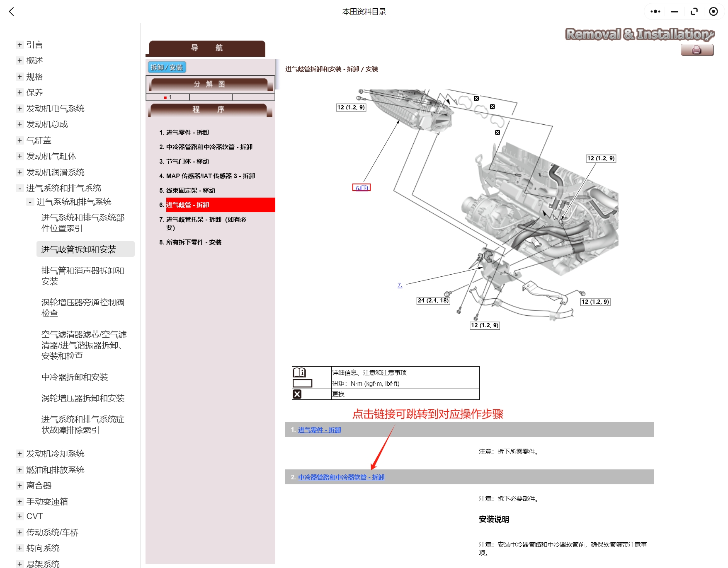Viewport: 728px width, 568px height.
Task: Expand the 引言 section
Action: point(19,44)
